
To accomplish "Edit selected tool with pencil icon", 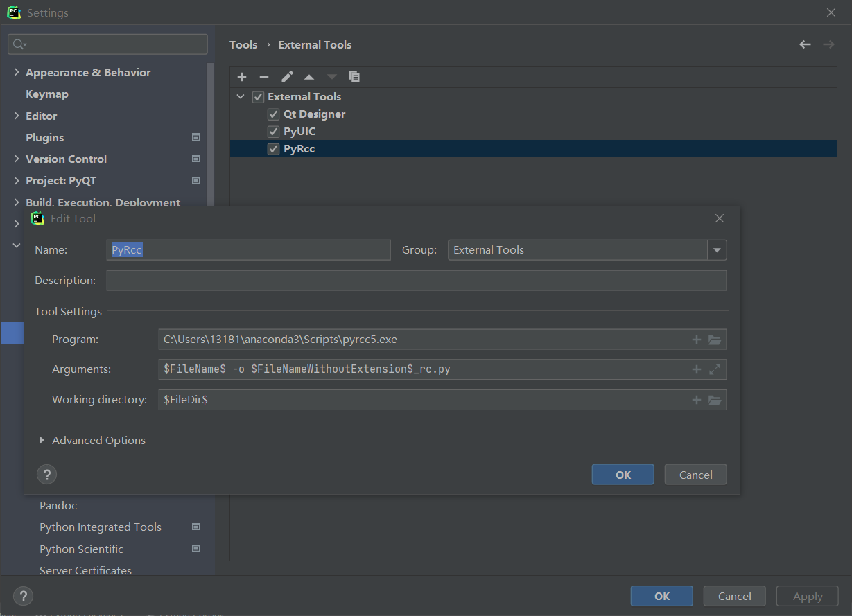I will click(287, 77).
